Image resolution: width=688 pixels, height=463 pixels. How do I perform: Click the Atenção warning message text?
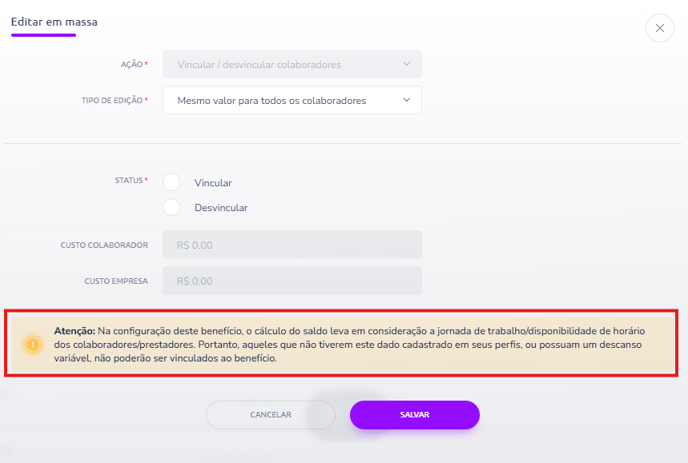349,345
